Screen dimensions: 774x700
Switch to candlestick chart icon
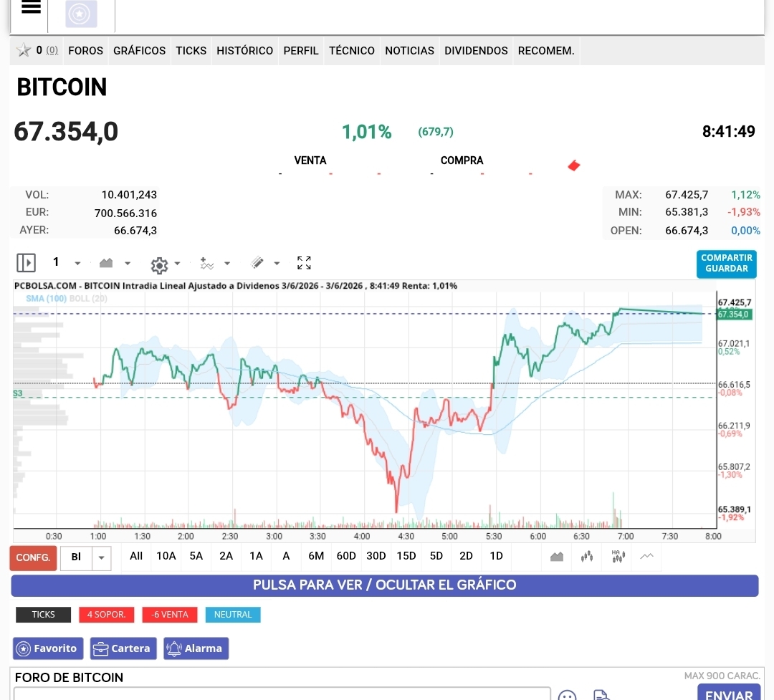click(x=587, y=557)
